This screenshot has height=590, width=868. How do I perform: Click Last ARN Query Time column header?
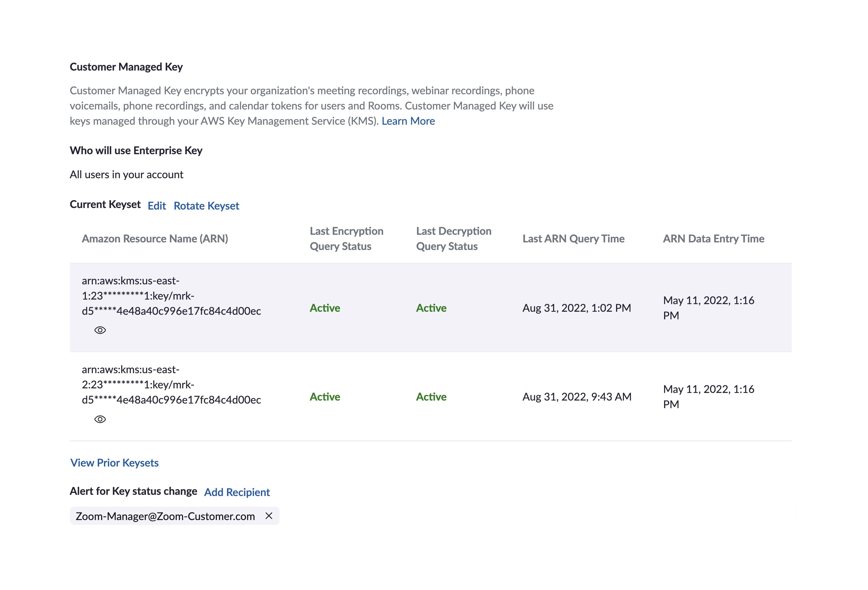point(573,238)
